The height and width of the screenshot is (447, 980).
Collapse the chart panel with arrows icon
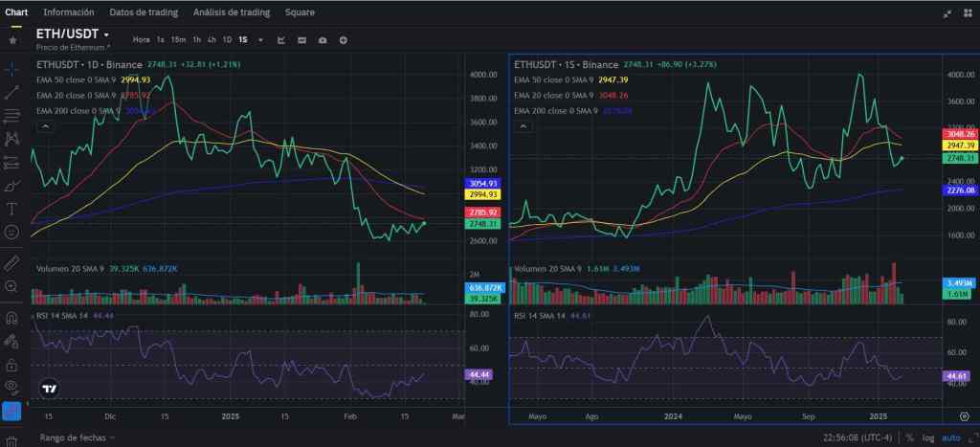pyautogui.click(x=947, y=13)
